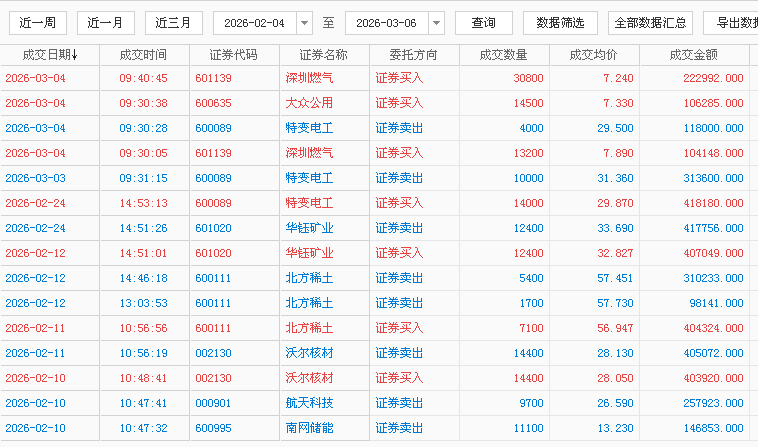Select amount cell 418180.000

pos(714,203)
